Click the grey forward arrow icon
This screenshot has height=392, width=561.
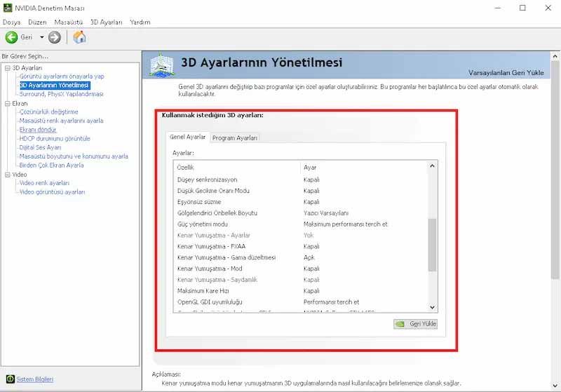pos(55,37)
